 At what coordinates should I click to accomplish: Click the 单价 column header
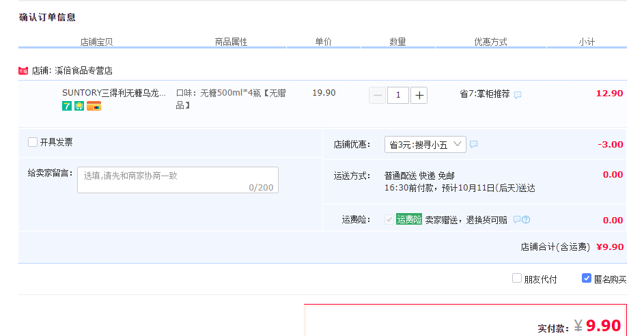pos(323,42)
